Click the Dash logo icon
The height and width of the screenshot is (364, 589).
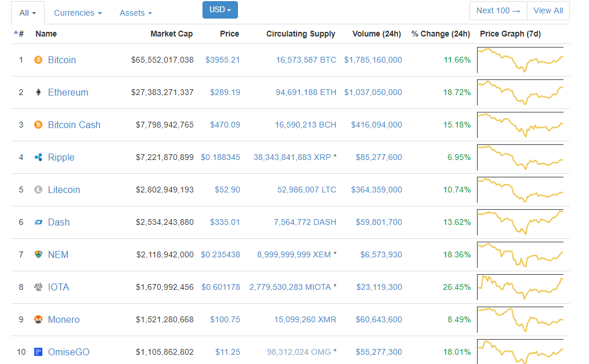pyautogui.click(x=38, y=222)
